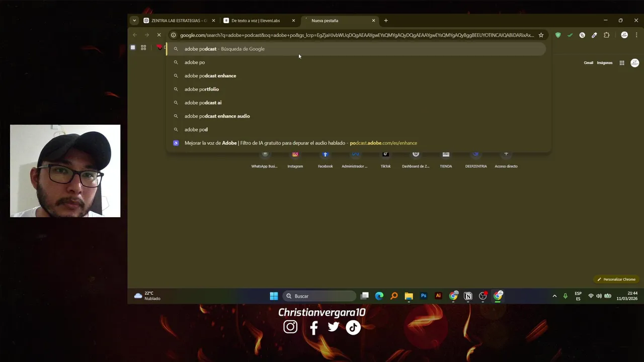Switch to De texto a voz ElevenLabs tab
The height and width of the screenshot is (362, 644).
tap(259, 21)
